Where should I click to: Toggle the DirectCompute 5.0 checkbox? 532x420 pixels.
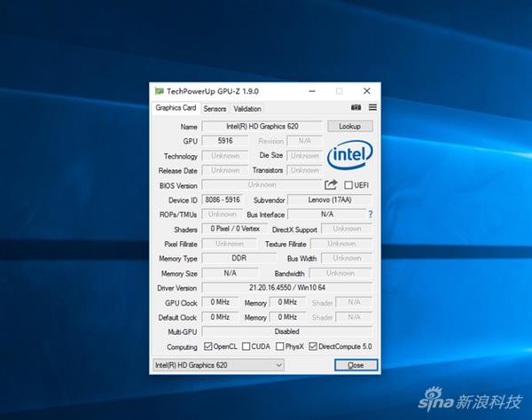313,346
